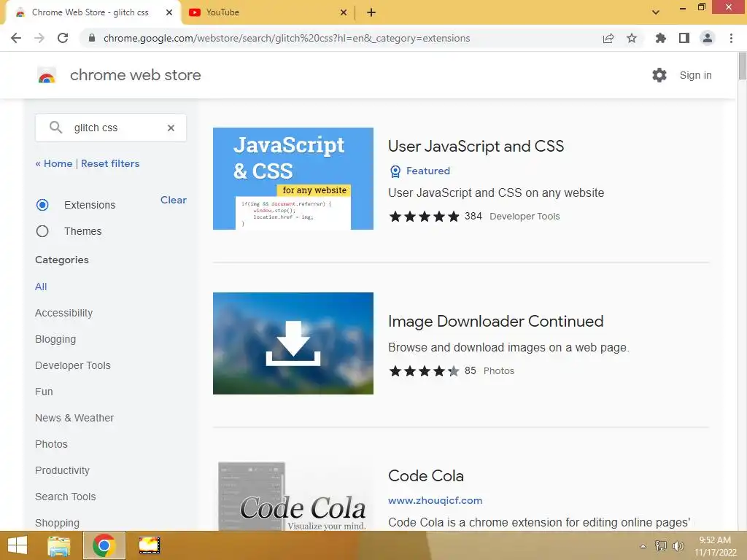The height and width of the screenshot is (560, 747).
Task: Visit www.zhouqicf.com link
Action: coord(435,500)
